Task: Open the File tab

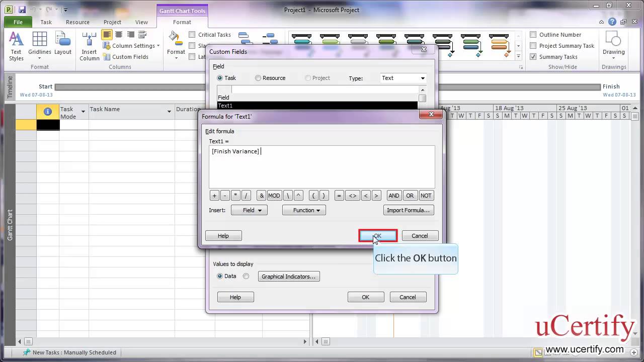Action: coord(18,22)
